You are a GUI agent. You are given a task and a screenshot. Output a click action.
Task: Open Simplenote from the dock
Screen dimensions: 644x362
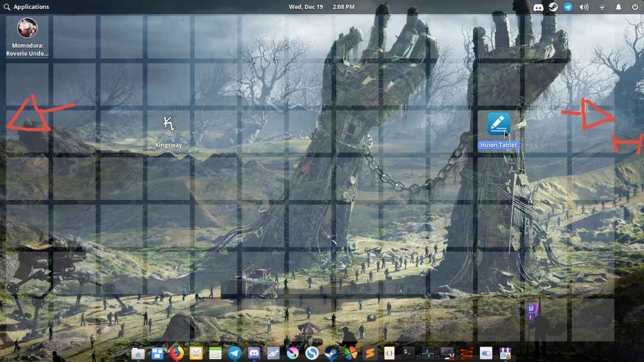pyautogui.click(x=312, y=353)
